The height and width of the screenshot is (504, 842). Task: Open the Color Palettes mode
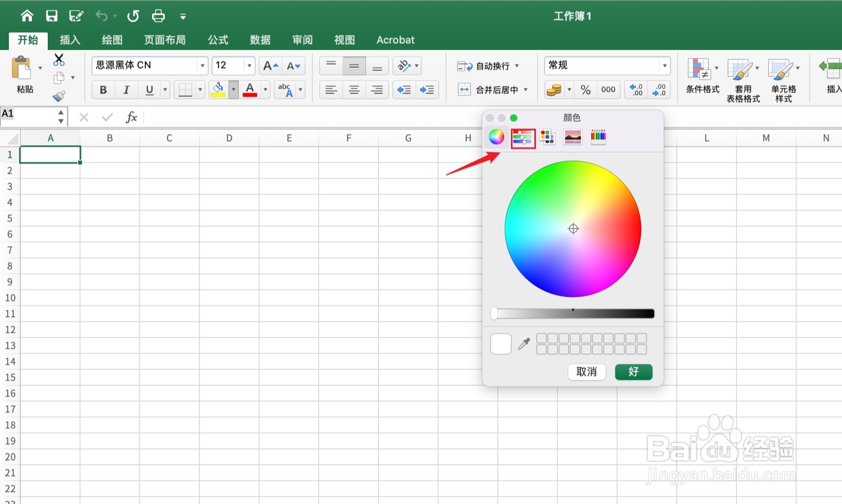coord(548,137)
